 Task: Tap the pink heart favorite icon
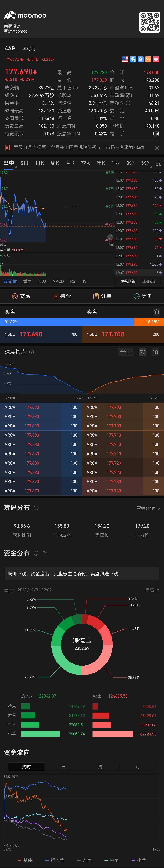[156, 59]
